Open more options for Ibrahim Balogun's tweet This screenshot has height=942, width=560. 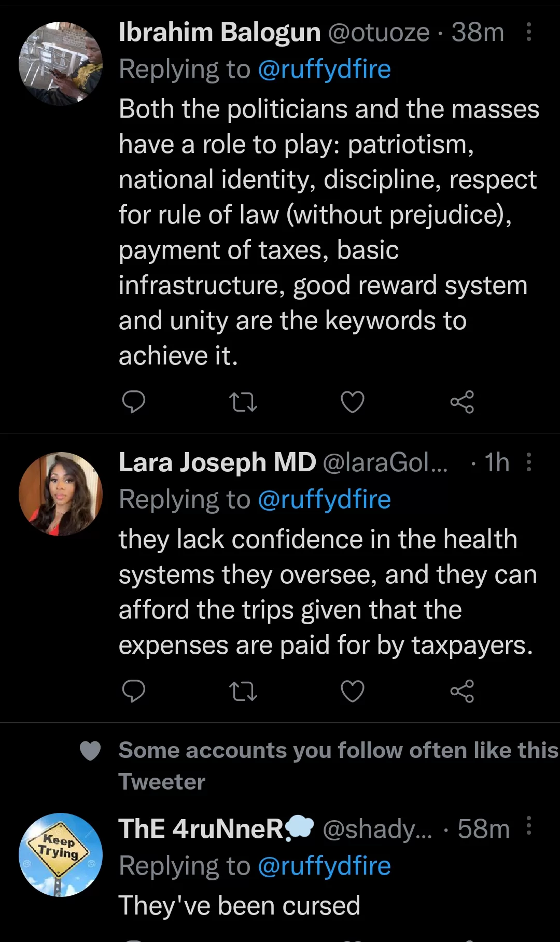pos(528,32)
